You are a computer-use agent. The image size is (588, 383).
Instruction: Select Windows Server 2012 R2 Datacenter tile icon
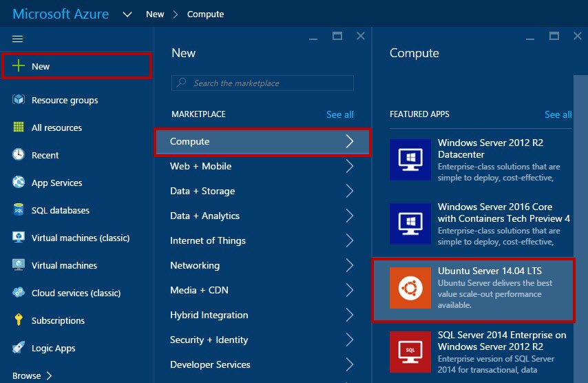point(410,160)
